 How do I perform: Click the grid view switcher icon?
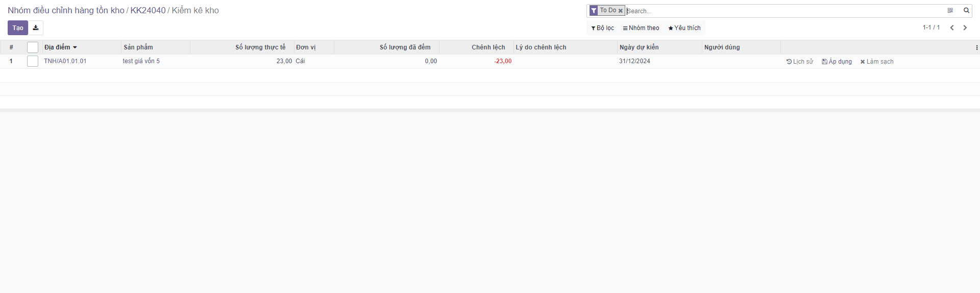point(950,11)
